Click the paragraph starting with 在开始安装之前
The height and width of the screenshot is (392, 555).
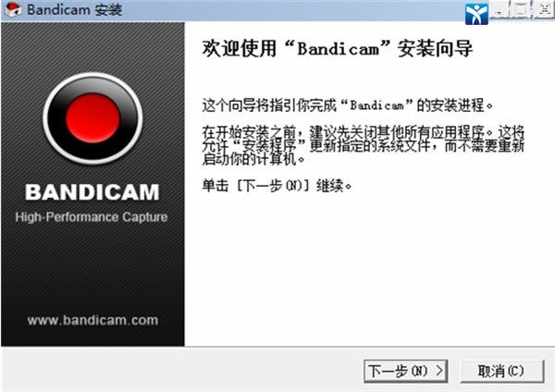click(x=364, y=146)
